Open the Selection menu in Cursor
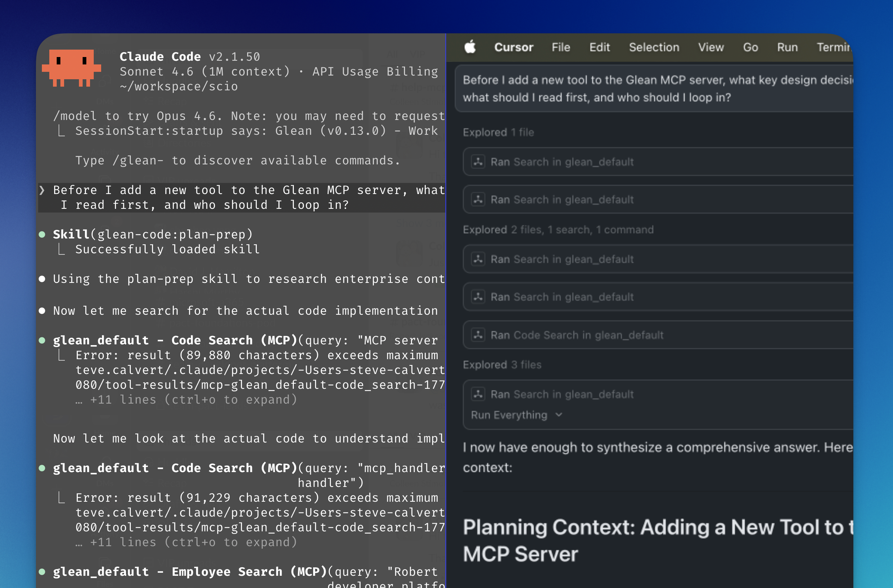The height and width of the screenshot is (588, 893). tap(654, 47)
